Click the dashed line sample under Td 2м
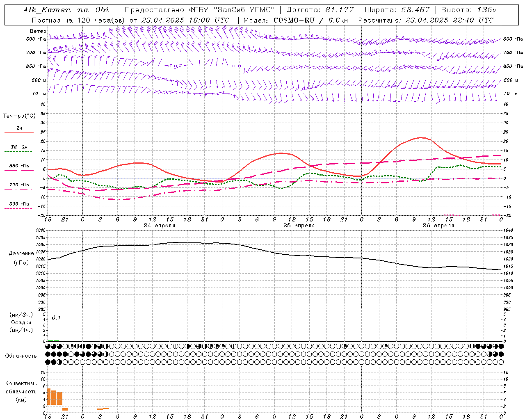 coord(18,152)
